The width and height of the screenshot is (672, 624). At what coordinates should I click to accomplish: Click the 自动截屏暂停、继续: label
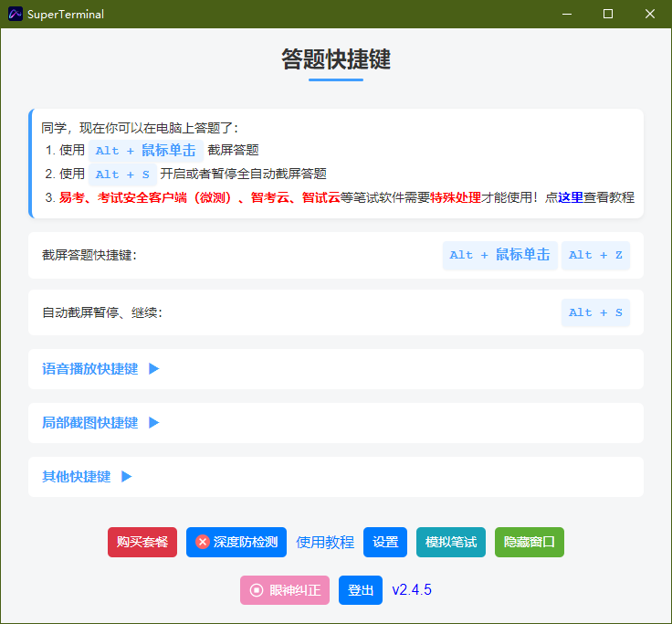(102, 312)
